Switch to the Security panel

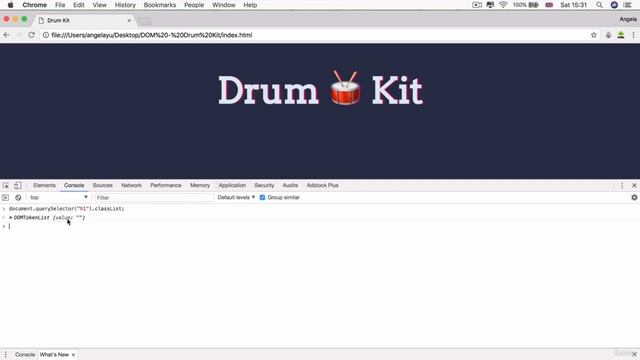point(264,185)
